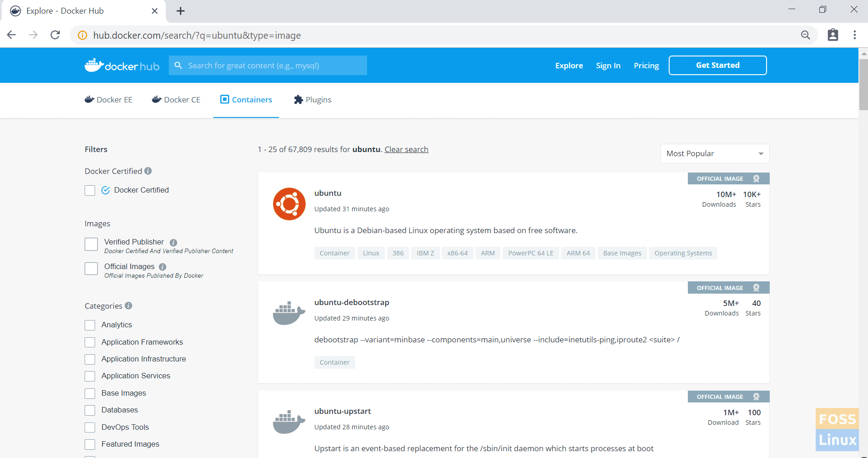Click the Official Images info icon
Image resolution: width=868 pixels, height=458 pixels.
point(162,267)
